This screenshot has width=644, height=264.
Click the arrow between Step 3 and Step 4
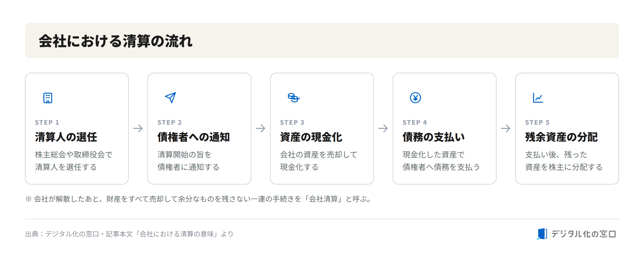click(383, 128)
